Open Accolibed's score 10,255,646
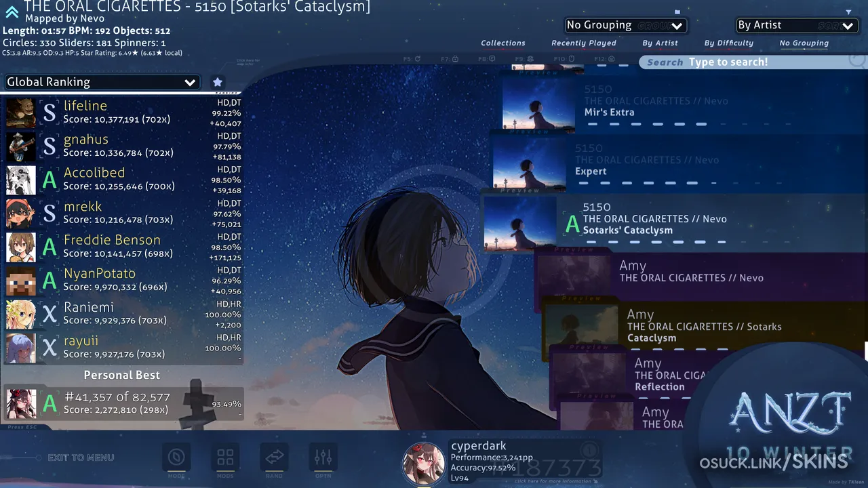868x488 pixels. [123, 180]
